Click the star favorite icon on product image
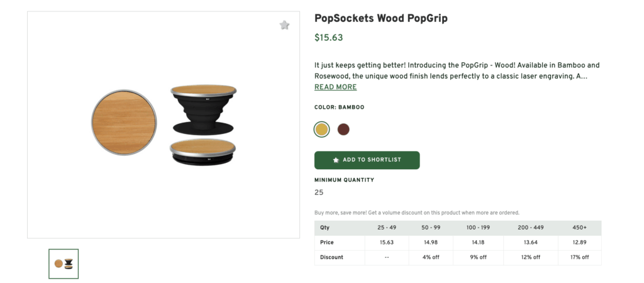This screenshot has width=644, height=283. (284, 25)
